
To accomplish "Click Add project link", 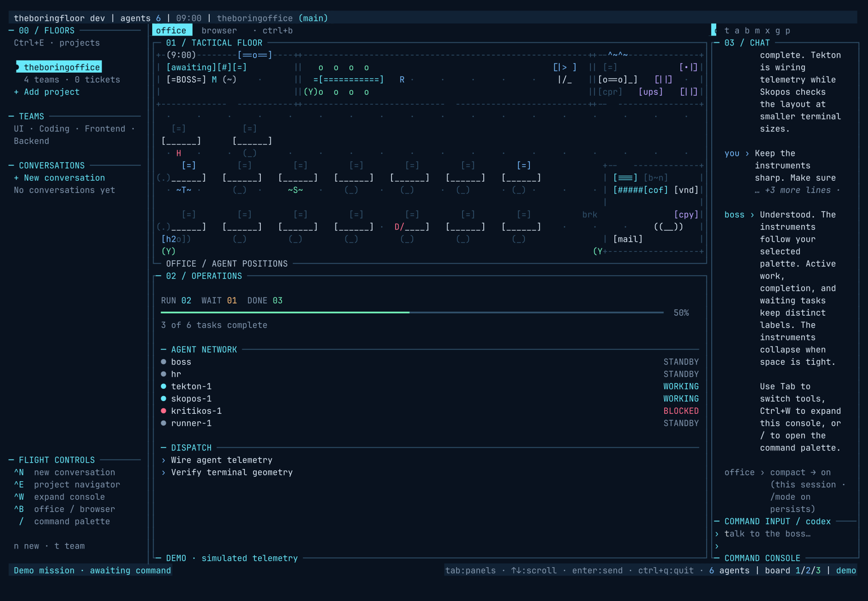I will [x=47, y=92].
